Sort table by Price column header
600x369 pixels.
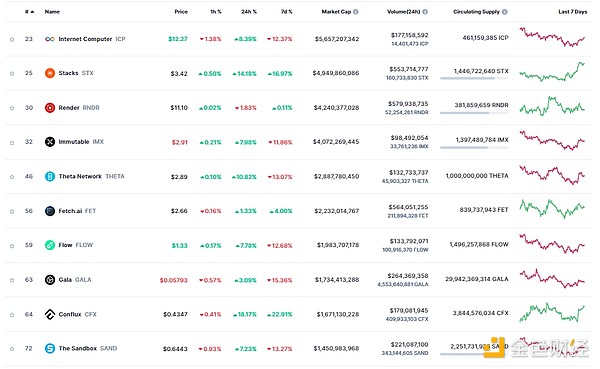[181, 12]
